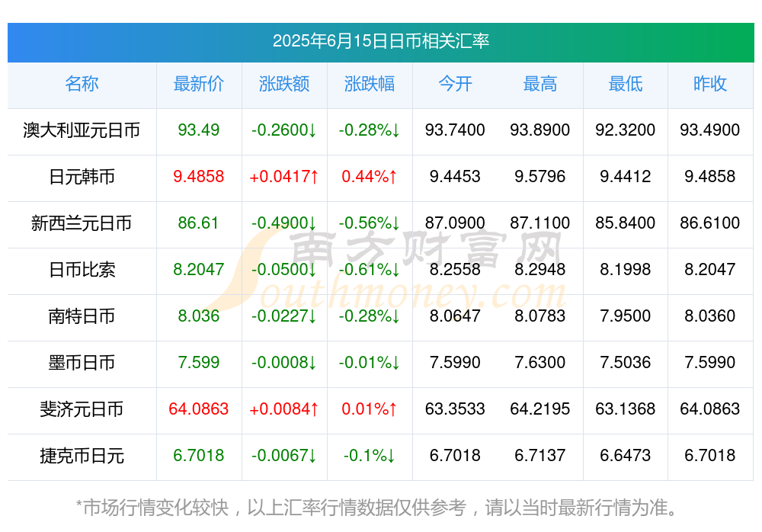Select the 最新价 column header

199,84
